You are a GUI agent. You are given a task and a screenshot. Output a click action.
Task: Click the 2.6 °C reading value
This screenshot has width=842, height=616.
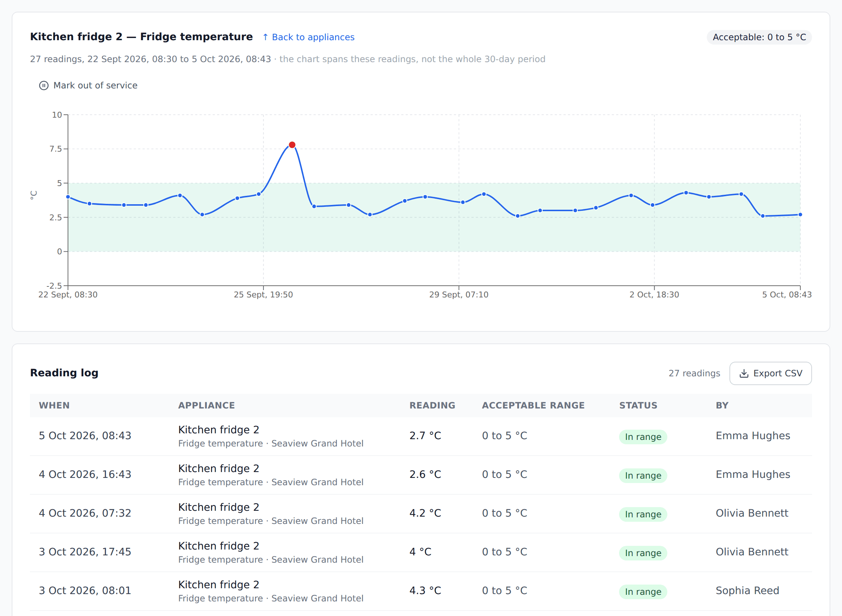pos(425,474)
